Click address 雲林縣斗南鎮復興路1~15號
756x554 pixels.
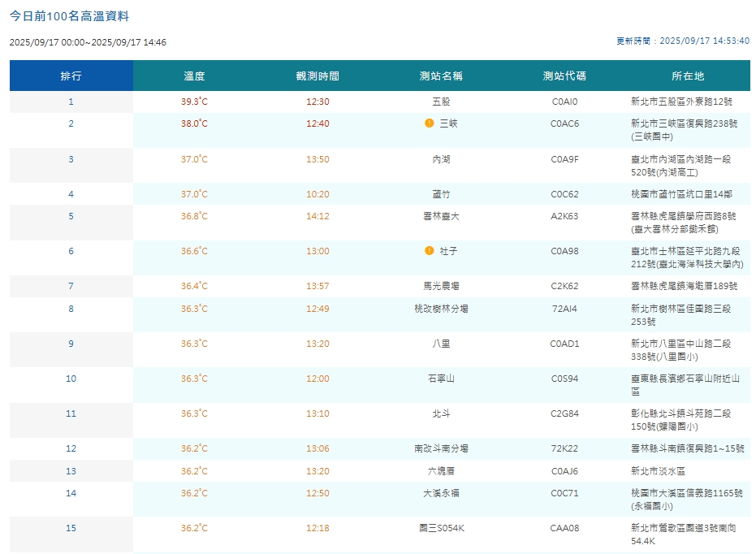pos(688,448)
